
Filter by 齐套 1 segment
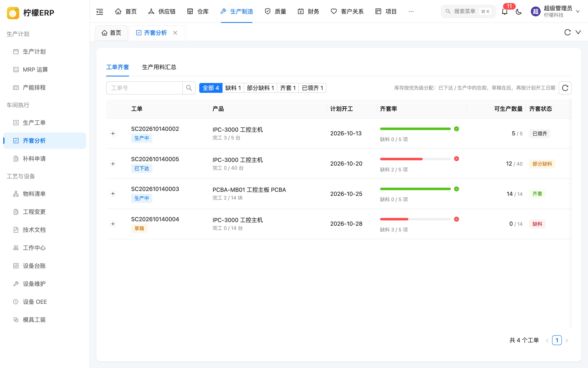coord(288,88)
